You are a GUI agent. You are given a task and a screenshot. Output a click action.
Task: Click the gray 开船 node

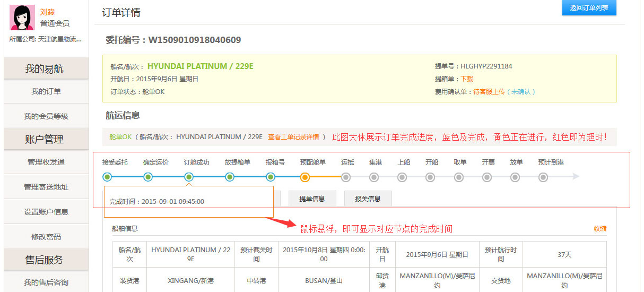[x=430, y=177]
